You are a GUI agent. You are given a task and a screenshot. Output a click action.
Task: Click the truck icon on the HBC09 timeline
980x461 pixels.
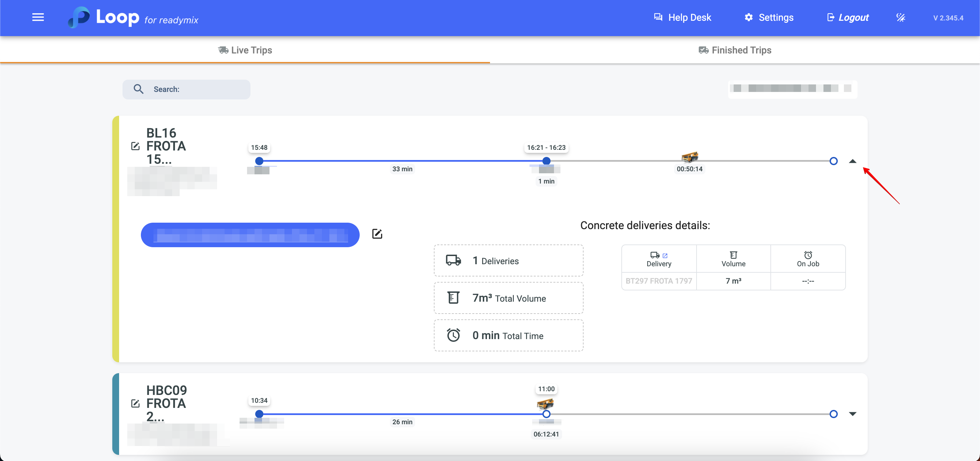[x=545, y=403]
